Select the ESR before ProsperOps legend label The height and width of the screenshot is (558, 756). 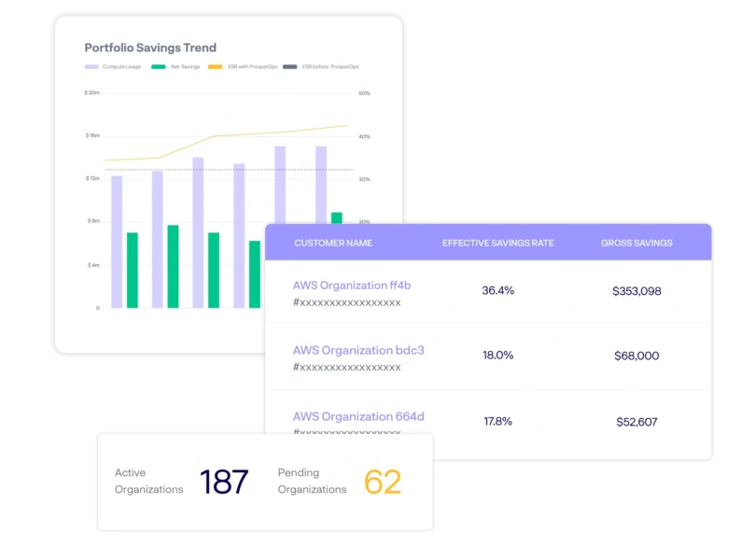[330, 67]
